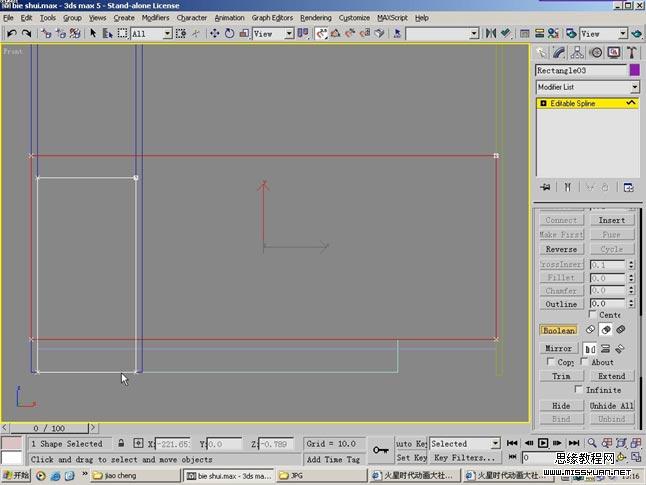Screen dimensions: 646x485
Task: Click the Outline value spinner arrows
Action: coord(631,303)
